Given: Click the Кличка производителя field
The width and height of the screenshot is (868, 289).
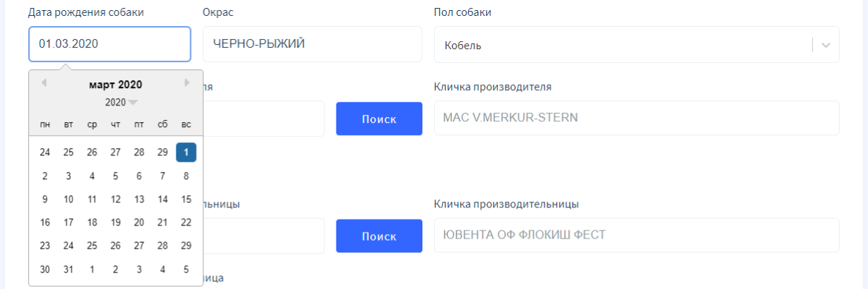Looking at the screenshot, I should click(x=637, y=118).
